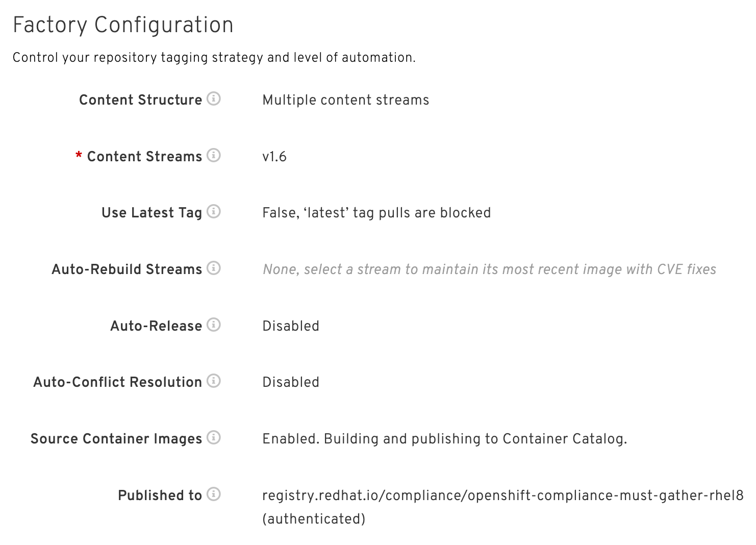
Task: Click the Use Latest Tag label
Action: [x=152, y=213]
